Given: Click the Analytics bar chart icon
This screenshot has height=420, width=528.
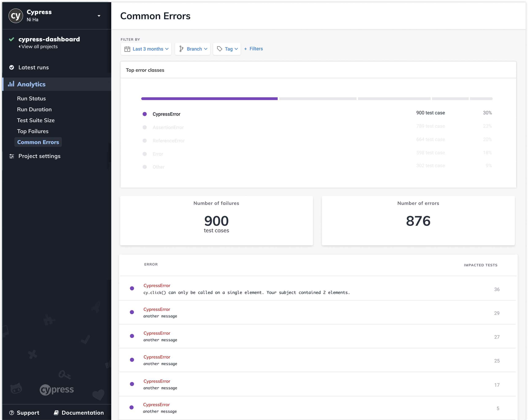Looking at the screenshot, I should click(x=11, y=84).
